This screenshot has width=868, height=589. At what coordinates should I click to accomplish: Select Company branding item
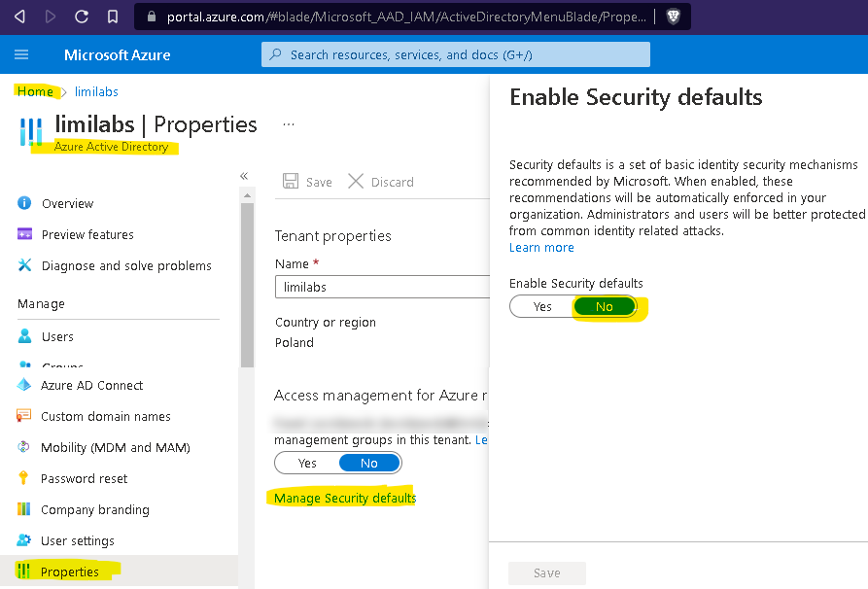95,509
